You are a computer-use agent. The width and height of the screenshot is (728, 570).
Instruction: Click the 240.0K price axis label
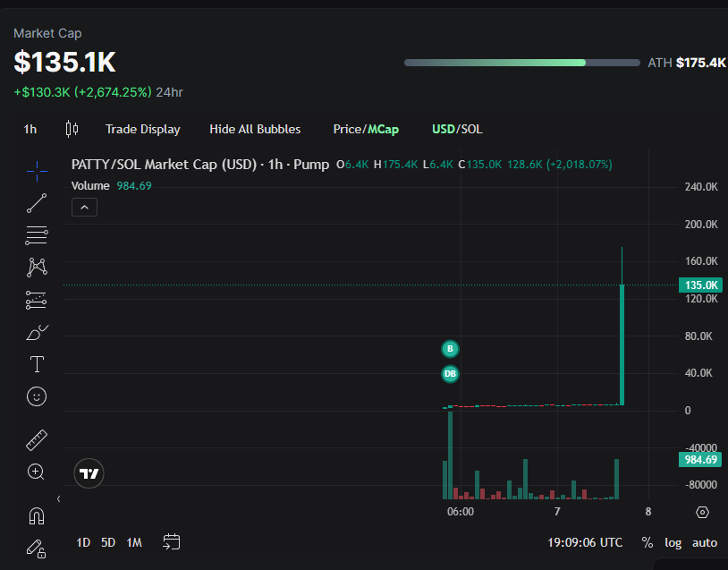(701, 187)
